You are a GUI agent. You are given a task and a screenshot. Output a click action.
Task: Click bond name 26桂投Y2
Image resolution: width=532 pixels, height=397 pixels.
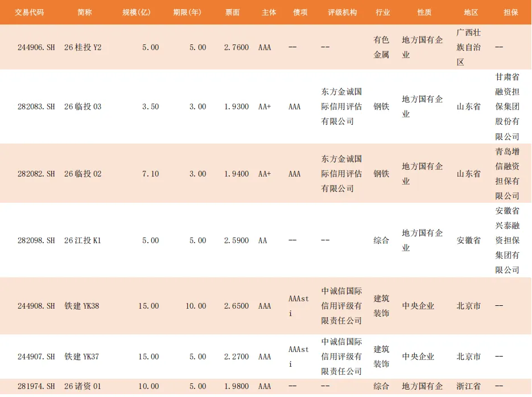click(83, 47)
